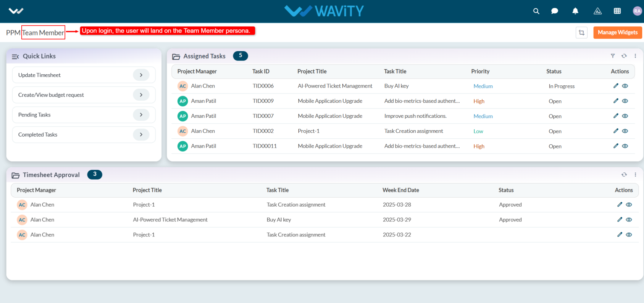This screenshot has height=303, width=644.
Task: Click 'AI-Powered Ticket Management' in Timesheet Approval
Action: [170, 219]
